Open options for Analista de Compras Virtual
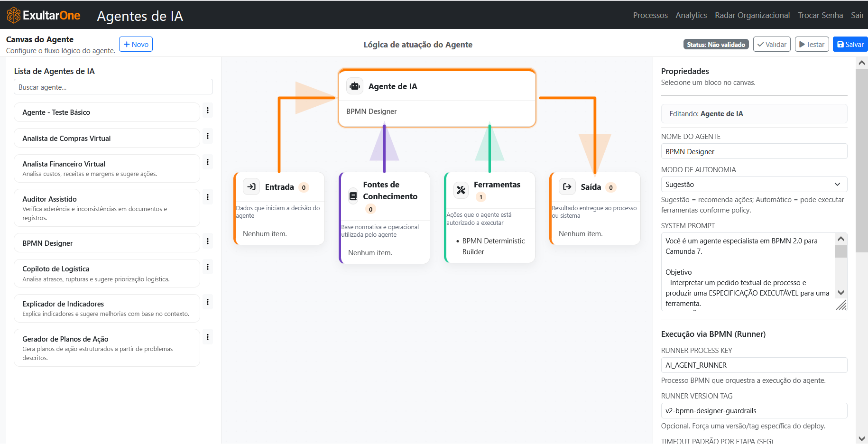Viewport: 868px width, 445px height. click(x=207, y=136)
